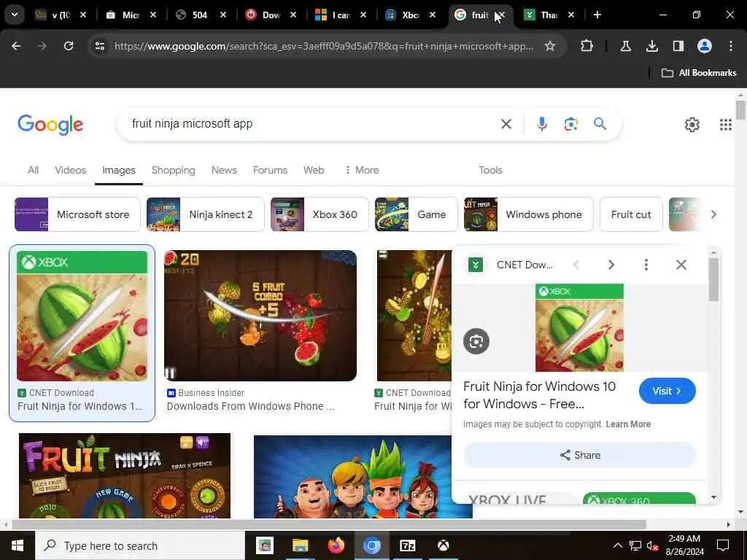Screen dimensions: 747x560
Task: Open Firefox from the taskbar
Action: click(336, 545)
